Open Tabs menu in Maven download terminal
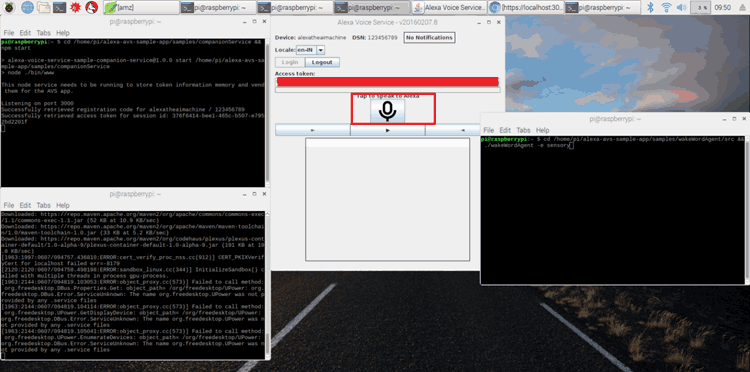750x372 pixels. click(x=44, y=205)
